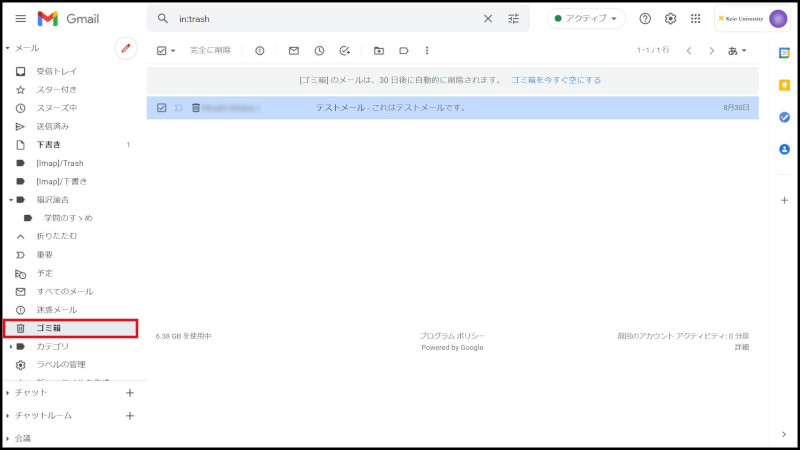Toggle importance marker on テストメール row
This screenshot has width=800, height=450.
click(x=179, y=107)
